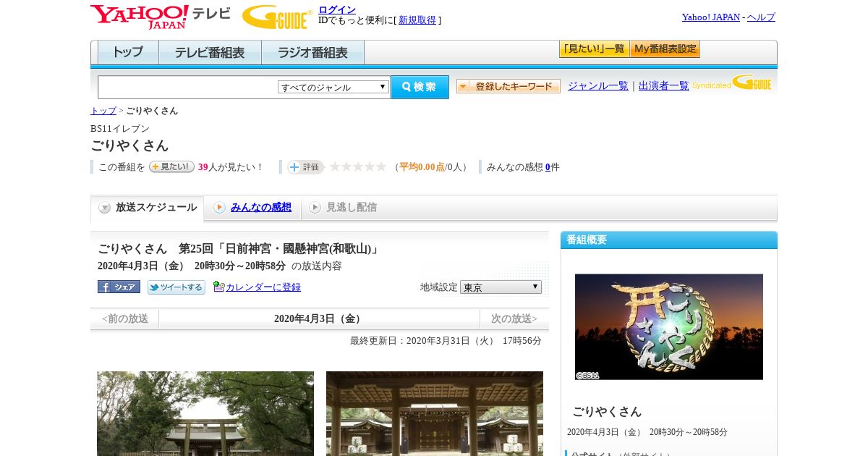Click the 新規取得 link
Viewport: 868px width, 456px height.
417,20
